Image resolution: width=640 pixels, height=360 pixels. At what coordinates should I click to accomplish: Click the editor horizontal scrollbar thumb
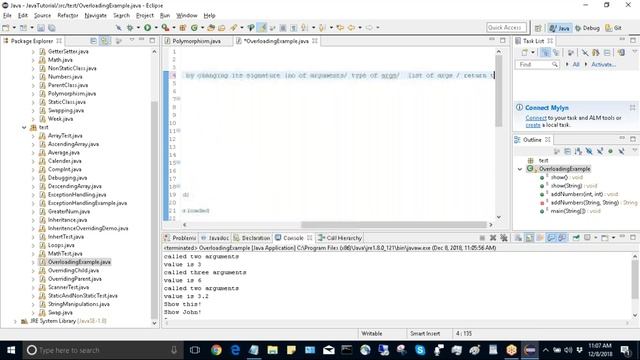(x=394, y=224)
